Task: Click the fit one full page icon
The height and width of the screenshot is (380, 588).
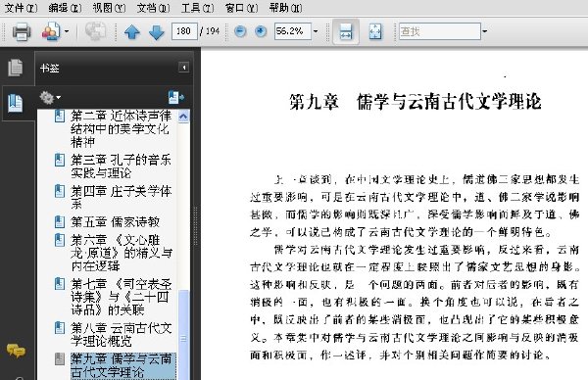Action: coord(375,32)
